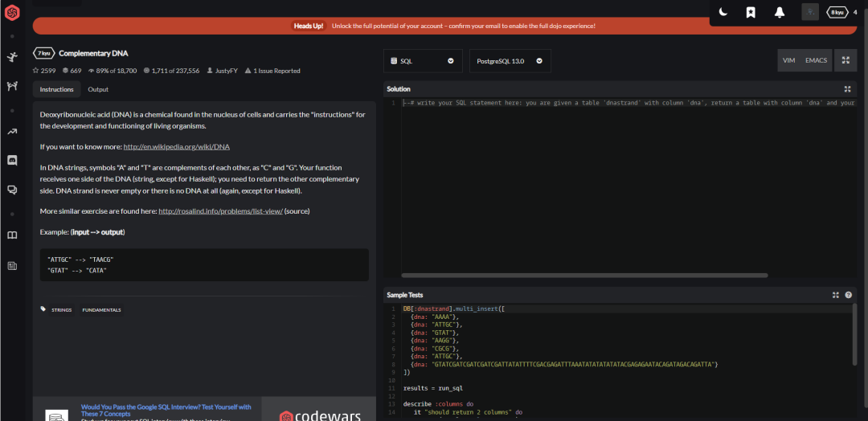Open the Kumite sparring sidebar icon
Viewport: 868px width, 421px height.
coord(12,86)
